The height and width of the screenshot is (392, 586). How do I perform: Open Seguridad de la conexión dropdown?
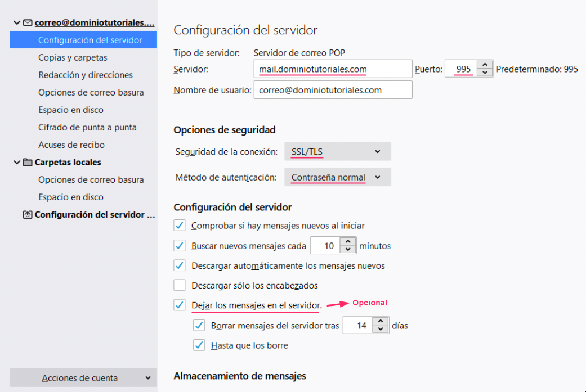click(337, 152)
